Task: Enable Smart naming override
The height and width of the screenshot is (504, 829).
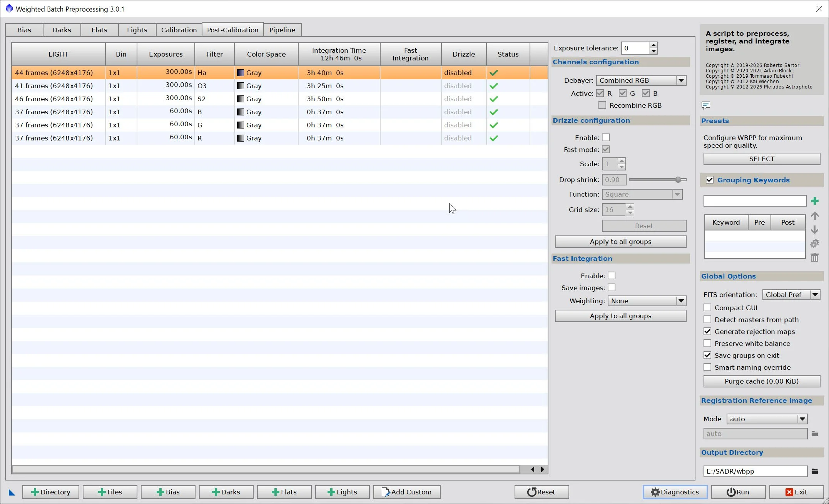Action: tap(707, 367)
